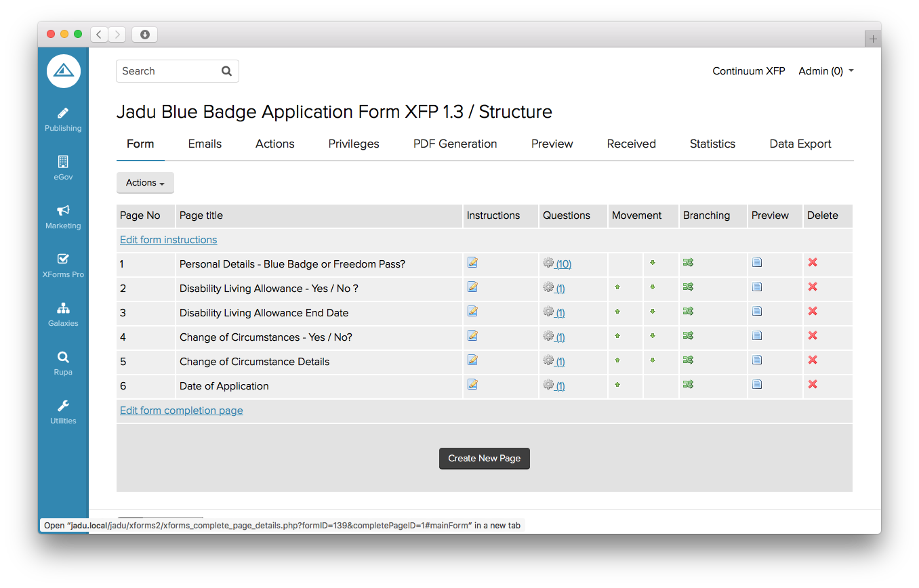
Task: Move page 2 down one position
Action: point(653,287)
